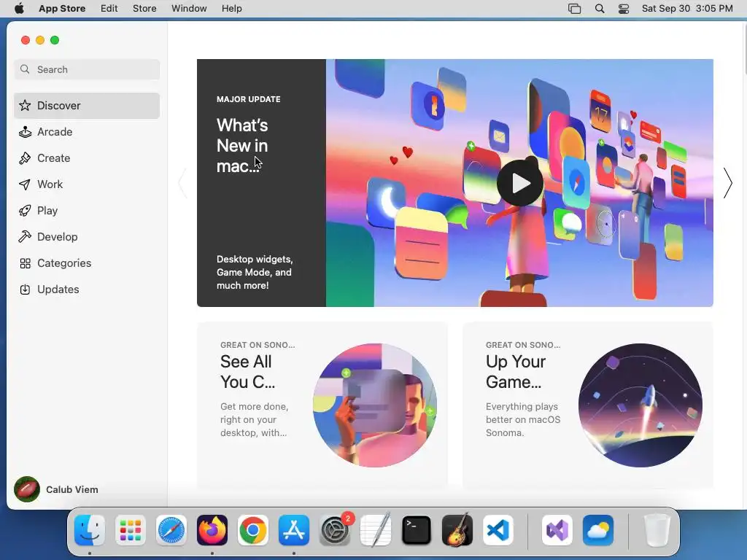Click Get more done, right on your desktop text
The height and width of the screenshot is (560, 747).
(254, 419)
